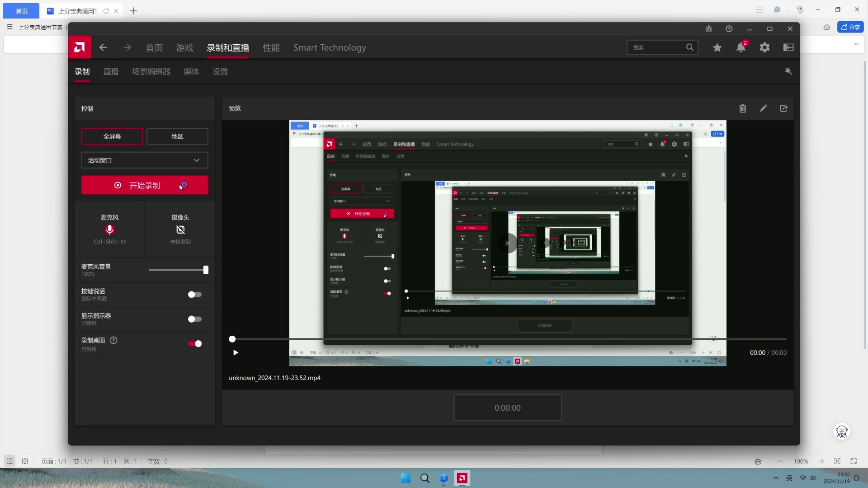Open the AMD software settings gear
The width and height of the screenshot is (868, 488).
click(764, 47)
